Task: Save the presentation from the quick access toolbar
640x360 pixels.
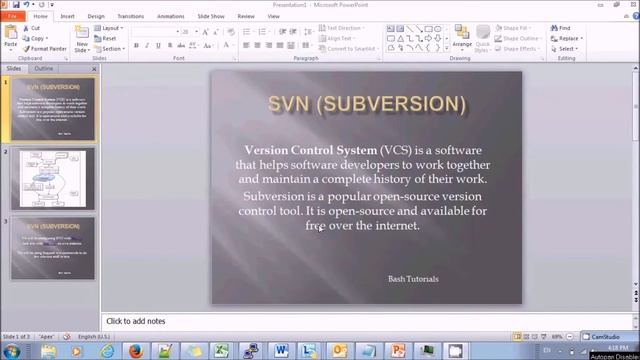Action: click(16, 5)
